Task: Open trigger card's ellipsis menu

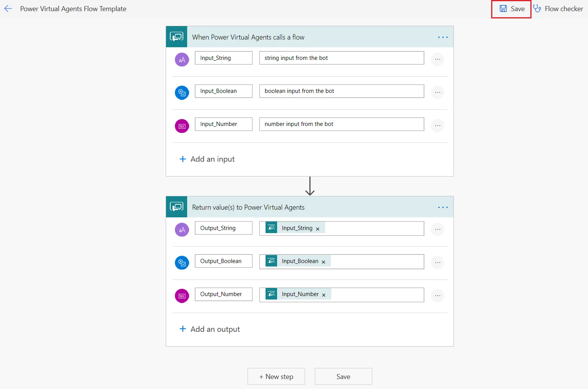Action: pos(443,37)
